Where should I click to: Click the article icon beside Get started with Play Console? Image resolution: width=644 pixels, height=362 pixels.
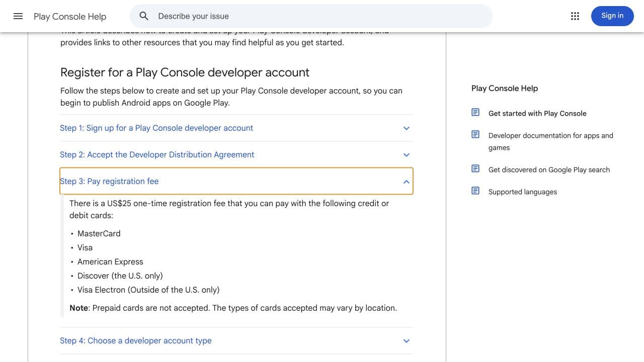[x=475, y=112]
